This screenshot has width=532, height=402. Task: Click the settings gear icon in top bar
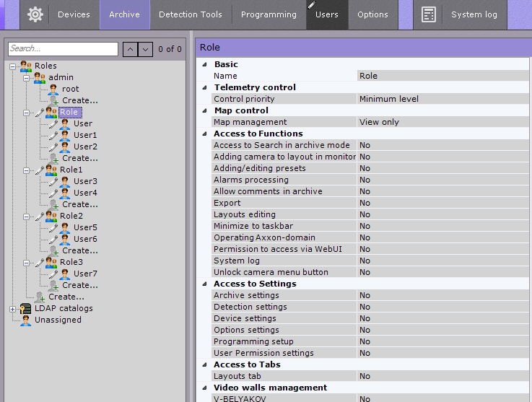[35, 14]
